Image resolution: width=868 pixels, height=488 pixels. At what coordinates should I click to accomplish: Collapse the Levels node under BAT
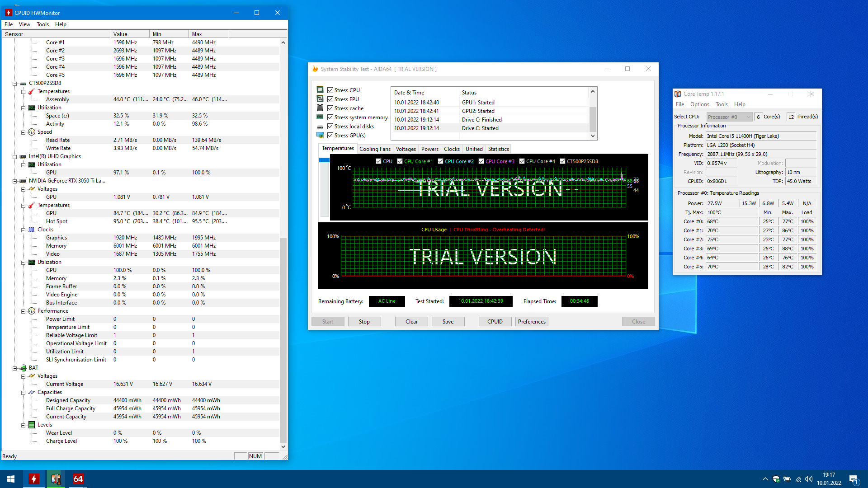pyautogui.click(x=23, y=425)
